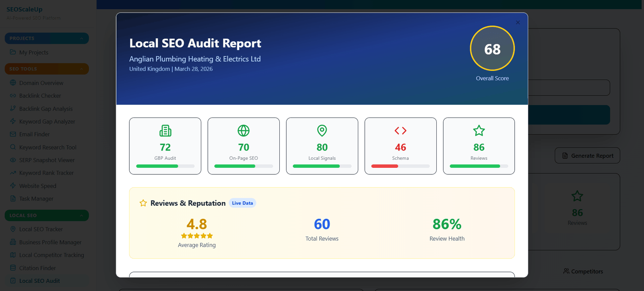The width and height of the screenshot is (644, 291).
Task: Click the five-star rating under 4.8
Action: coord(197,236)
